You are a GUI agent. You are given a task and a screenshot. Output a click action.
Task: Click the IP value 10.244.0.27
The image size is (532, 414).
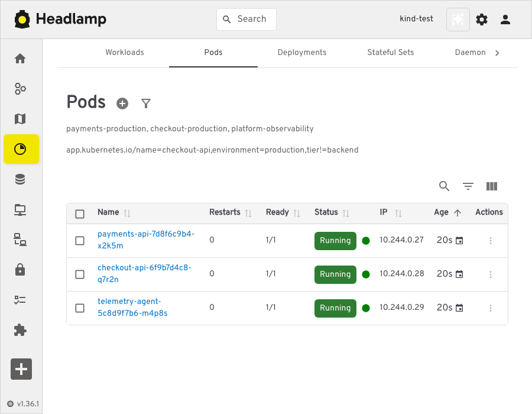401,240
